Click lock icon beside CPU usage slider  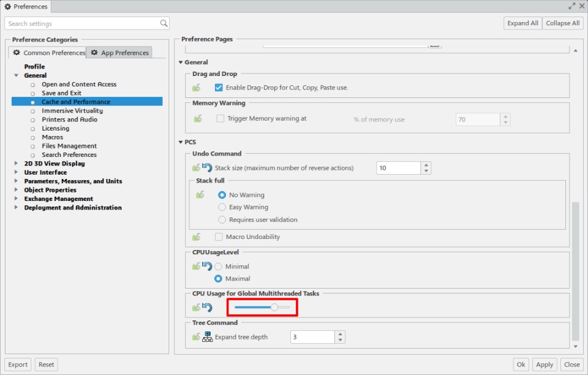(196, 308)
